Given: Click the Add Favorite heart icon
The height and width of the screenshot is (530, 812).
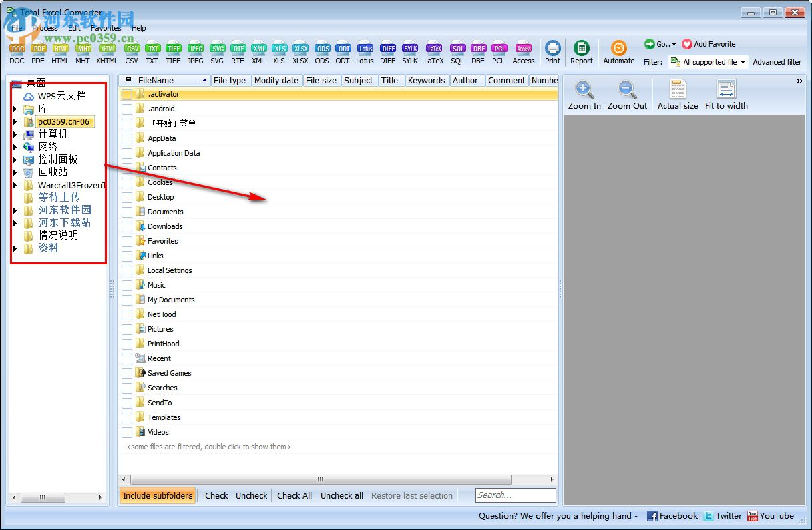Looking at the screenshot, I should 688,44.
